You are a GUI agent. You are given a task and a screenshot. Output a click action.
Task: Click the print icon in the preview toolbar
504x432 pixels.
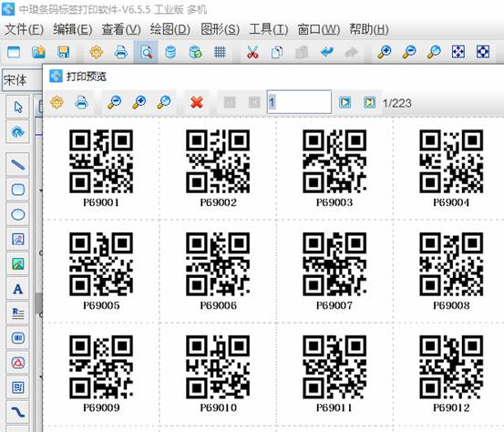81,103
